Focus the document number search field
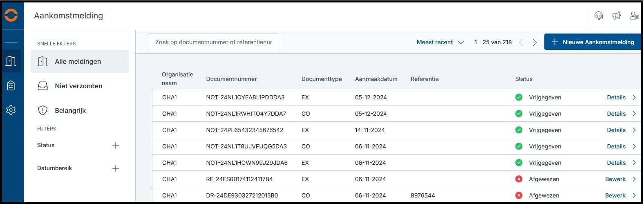 coord(213,42)
